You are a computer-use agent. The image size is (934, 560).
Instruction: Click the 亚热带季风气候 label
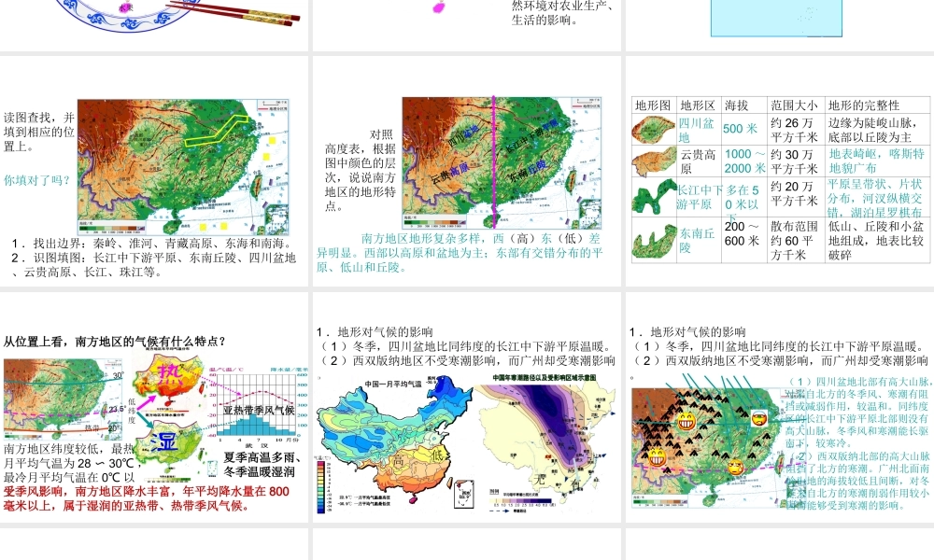pyautogui.click(x=259, y=410)
